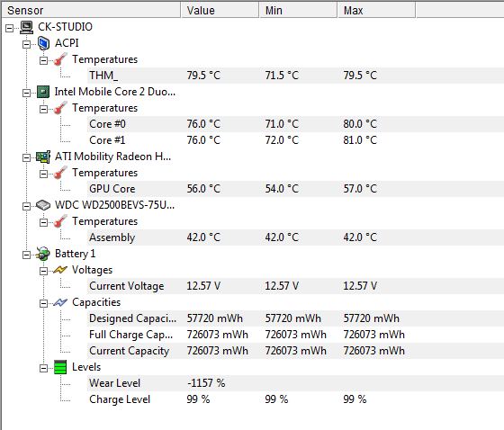Screen dimensions: 504x430
Task: Collapse the Capacities group
Action: pyautogui.click(x=43, y=303)
